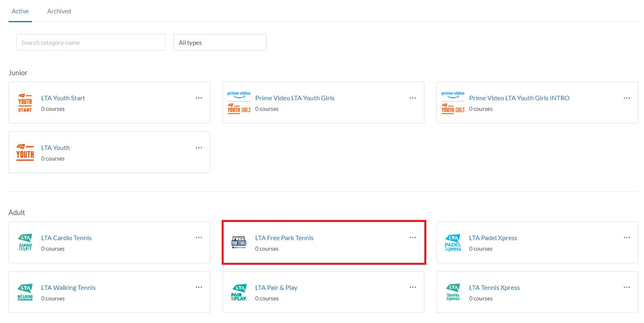Click '0 courses' under LTA Free Park Tennis
644x323 pixels.
267,249
